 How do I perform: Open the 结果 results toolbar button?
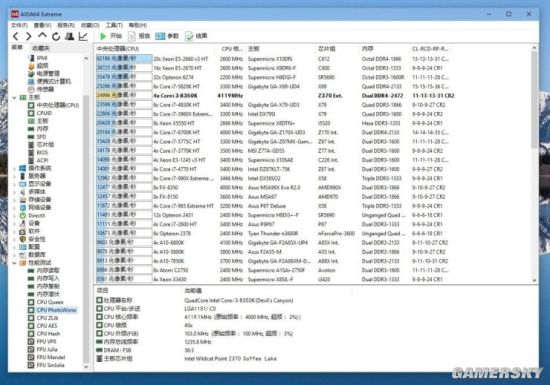pyautogui.click(x=196, y=36)
